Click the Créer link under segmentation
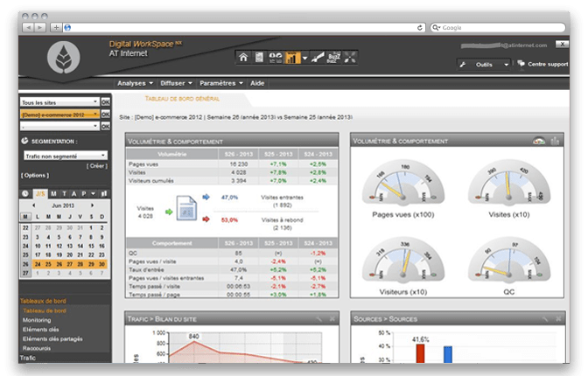Viewport: 588px width, 376px height. pyautogui.click(x=97, y=165)
